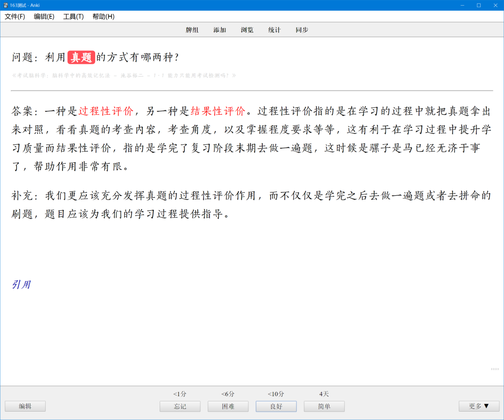The height and width of the screenshot is (420, 504).
Task: Rate the card as 良好
Action: coord(276,406)
